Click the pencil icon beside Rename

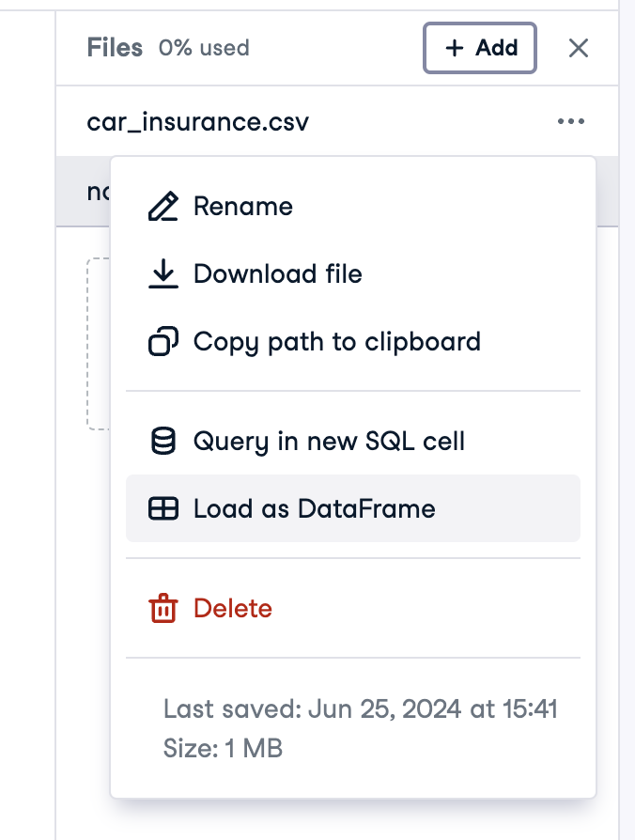(163, 207)
